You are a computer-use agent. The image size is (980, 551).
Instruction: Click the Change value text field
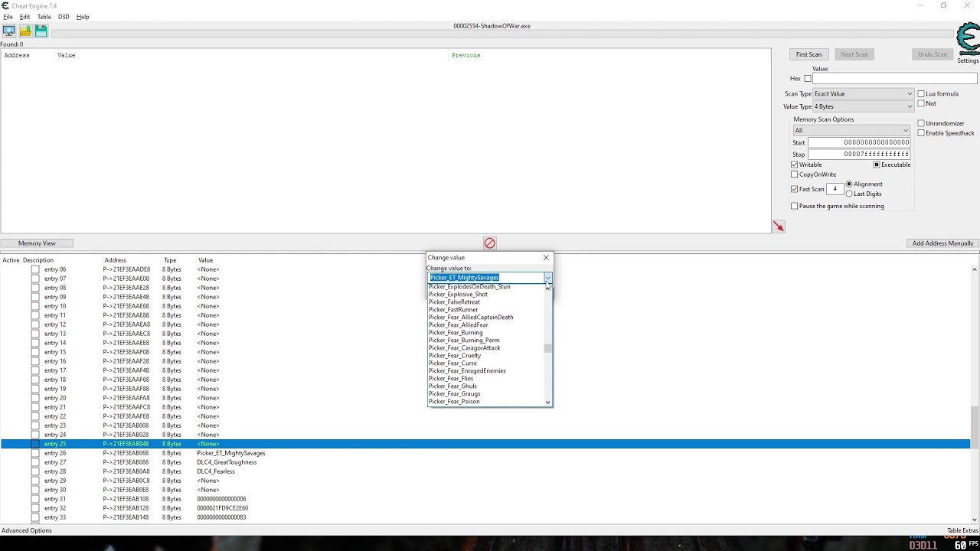pos(485,277)
